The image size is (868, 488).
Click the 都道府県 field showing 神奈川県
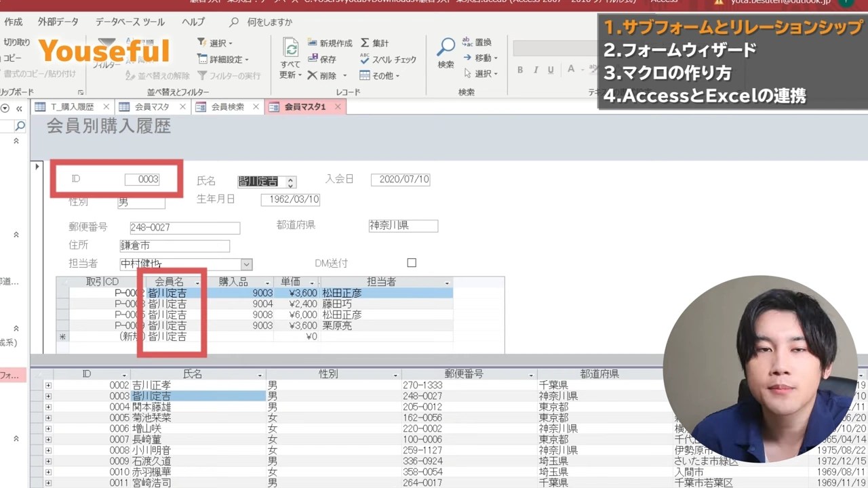(403, 225)
